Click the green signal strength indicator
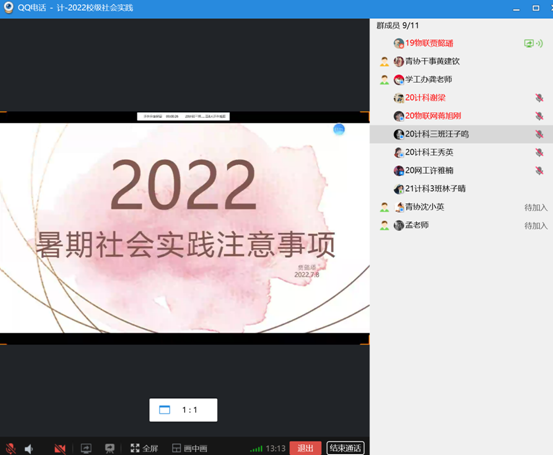The height and width of the screenshot is (455, 553). click(x=256, y=449)
